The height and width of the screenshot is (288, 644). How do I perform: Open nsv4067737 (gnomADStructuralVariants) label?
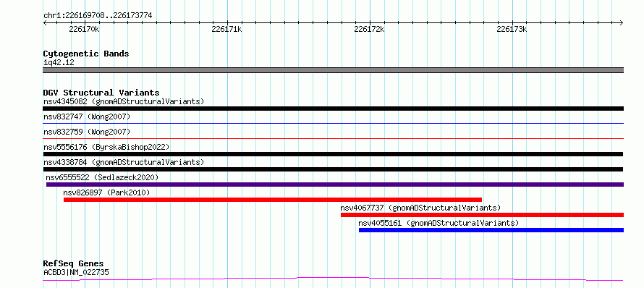coord(420,208)
